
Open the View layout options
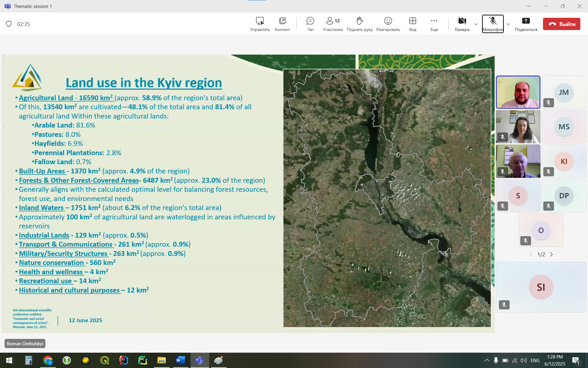(413, 24)
